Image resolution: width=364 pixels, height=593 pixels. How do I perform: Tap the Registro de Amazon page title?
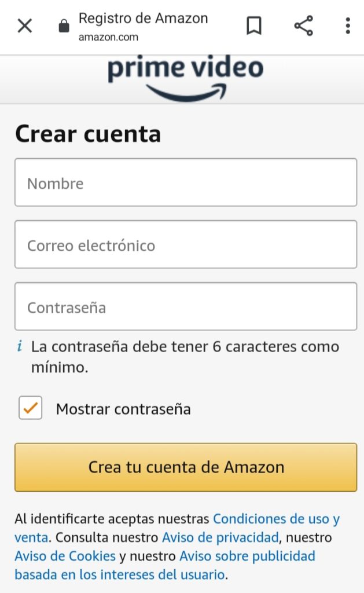(x=143, y=18)
